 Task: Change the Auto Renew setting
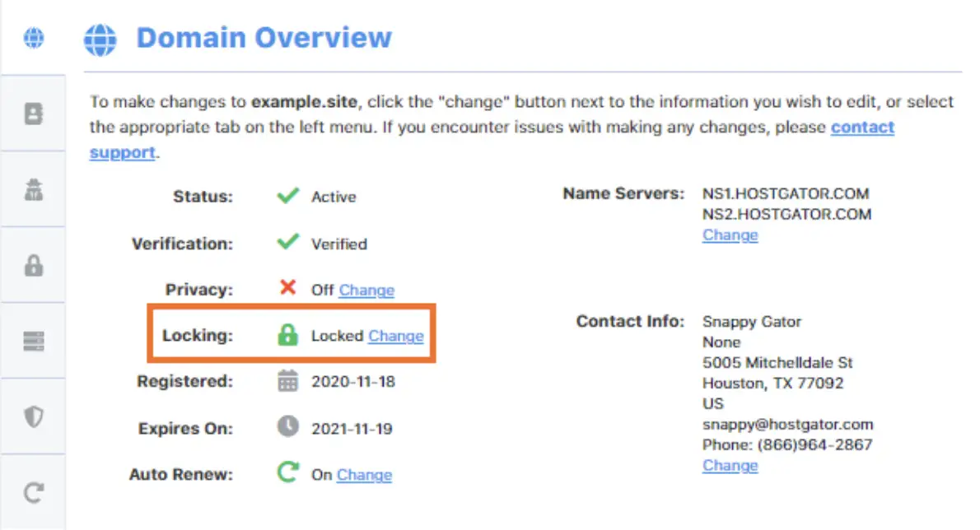pyautogui.click(x=364, y=475)
